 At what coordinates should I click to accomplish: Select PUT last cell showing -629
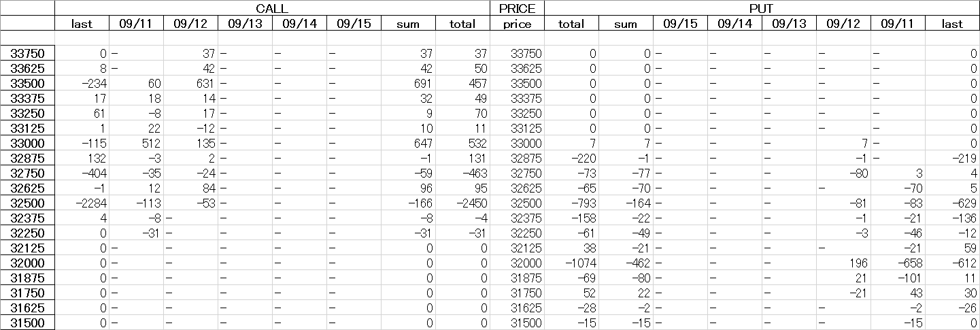pyautogui.click(x=952, y=203)
